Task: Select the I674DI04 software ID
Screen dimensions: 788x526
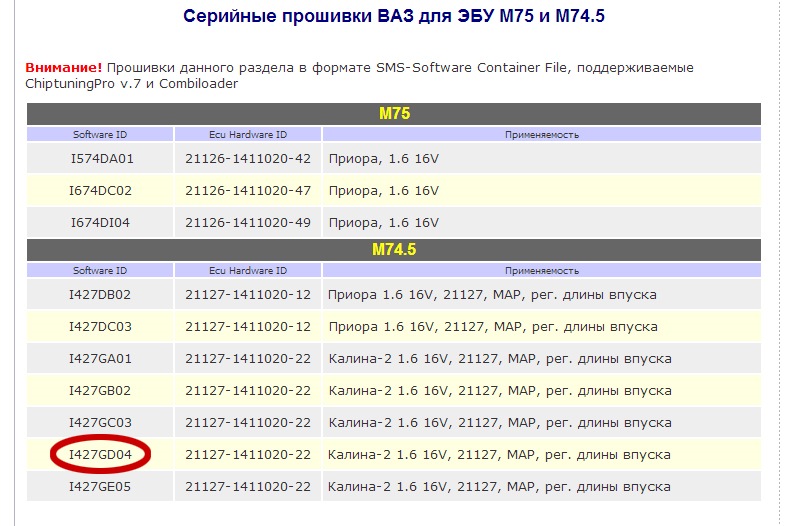Action: [100, 222]
